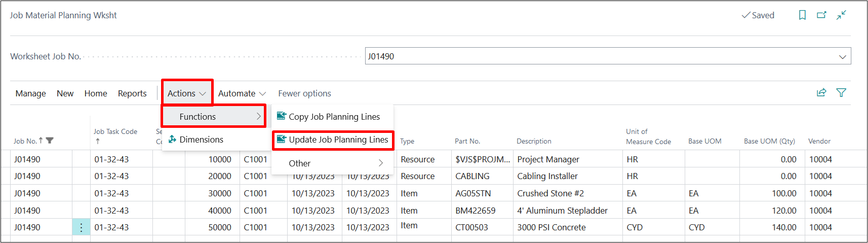This screenshot has height=243, width=868.
Task: Click the Home tab
Action: pyautogui.click(x=96, y=93)
